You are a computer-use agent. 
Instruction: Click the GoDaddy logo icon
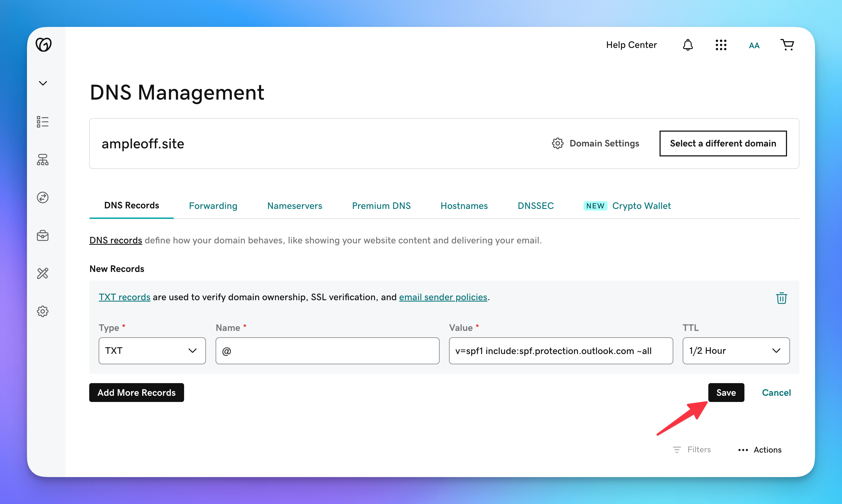pos(43,44)
